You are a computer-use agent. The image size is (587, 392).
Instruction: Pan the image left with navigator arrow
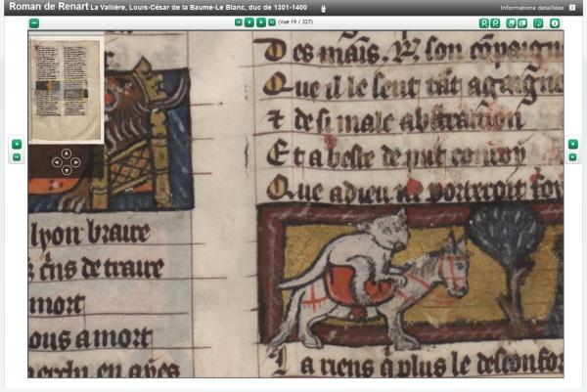coord(57,162)
